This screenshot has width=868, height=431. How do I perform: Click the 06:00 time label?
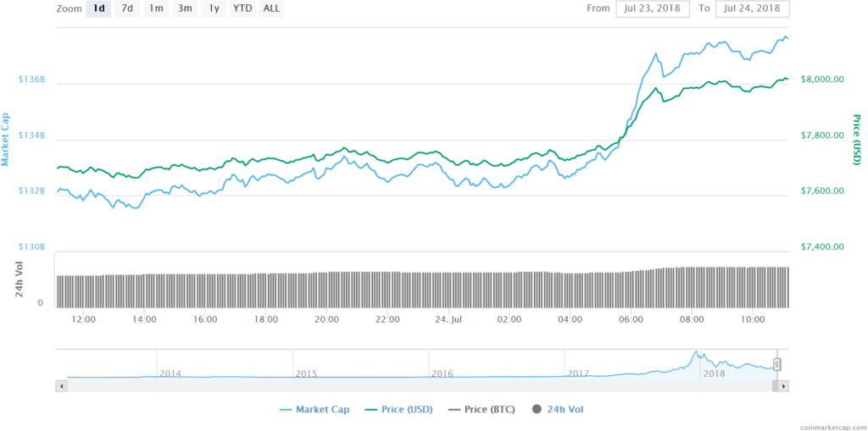tap(631, 320)
